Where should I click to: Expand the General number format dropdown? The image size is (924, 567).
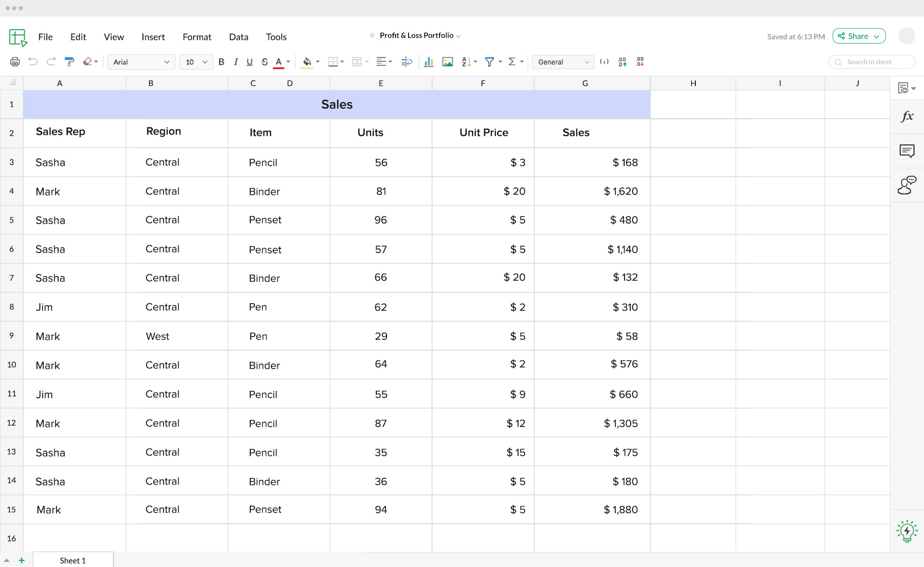pos(563,62)
